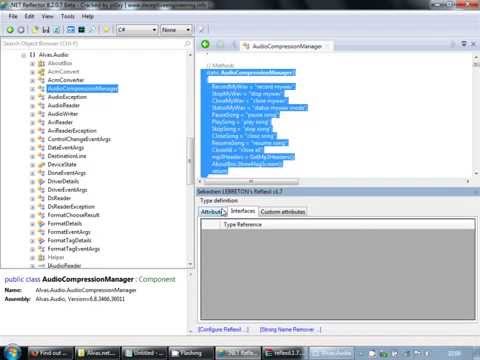Open the Help menu
The width and height of the screenshot is (480, 360).
tap(88, 16)
